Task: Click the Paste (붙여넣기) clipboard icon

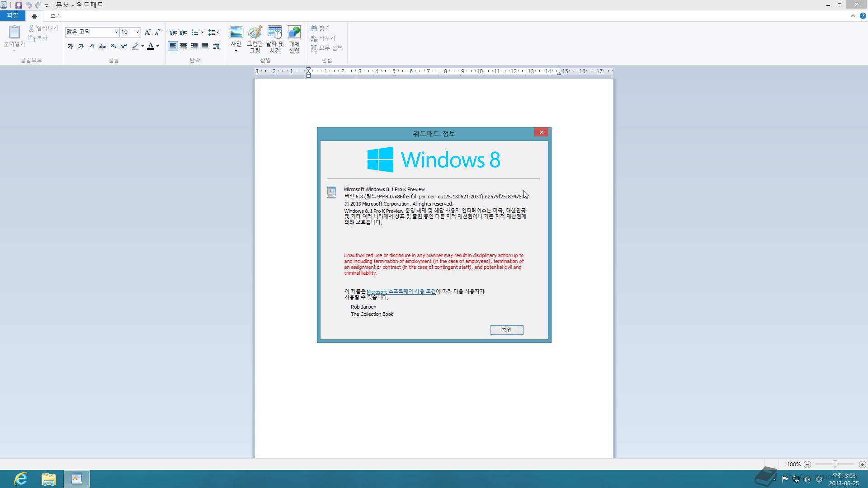Action: [x=14, y=32]
